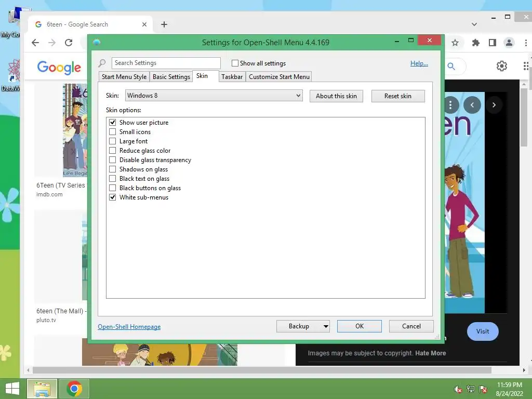Open image panel three-dot options

450,105
